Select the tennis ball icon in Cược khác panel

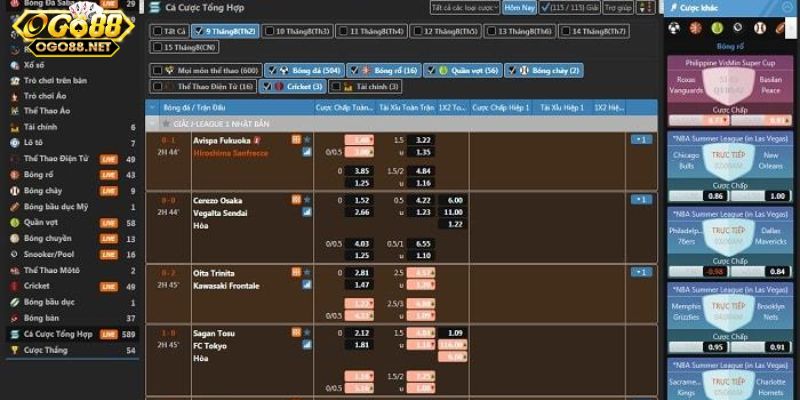[x=717, y=28]
